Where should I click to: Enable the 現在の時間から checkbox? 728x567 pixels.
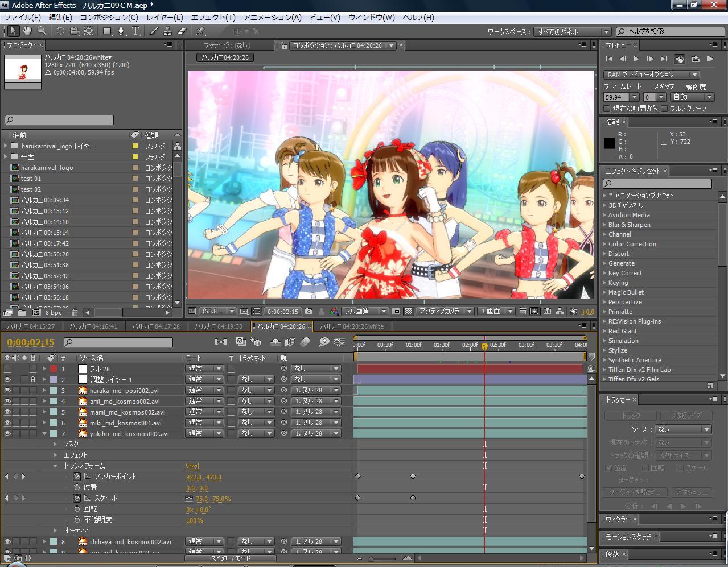click(x=607, y=109)
